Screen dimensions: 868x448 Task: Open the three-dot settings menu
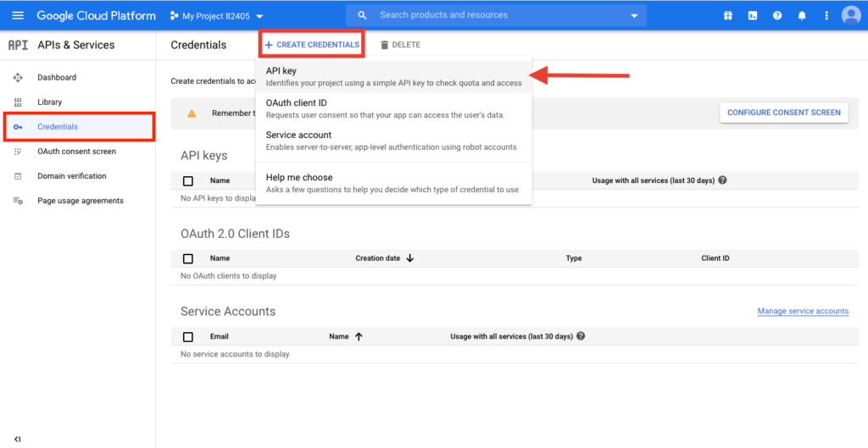(826, 15)
